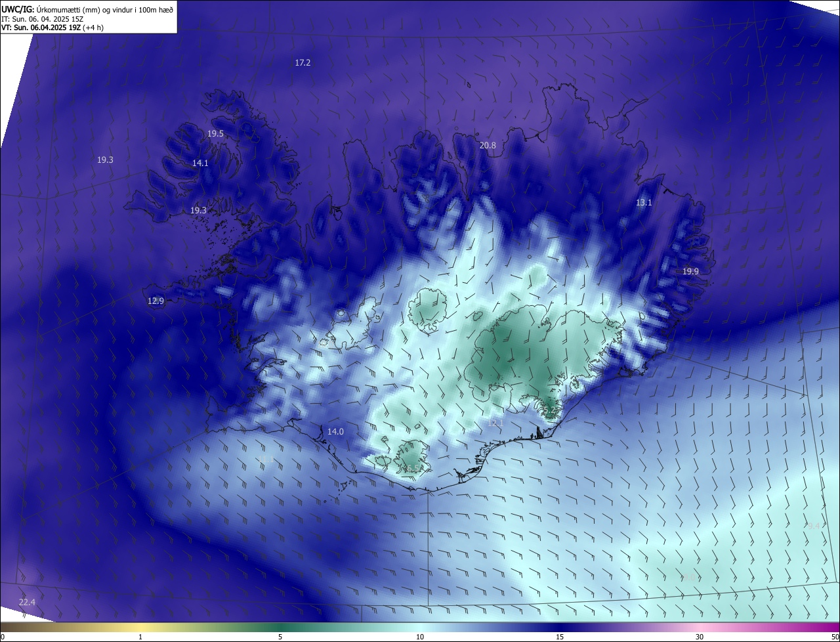The height and width of the screenshot is (642, 840).
Task: Click the 'VT: Sun. 06.04.2025 19Z (+4 h)' line
Action: (x=52, y=28)
